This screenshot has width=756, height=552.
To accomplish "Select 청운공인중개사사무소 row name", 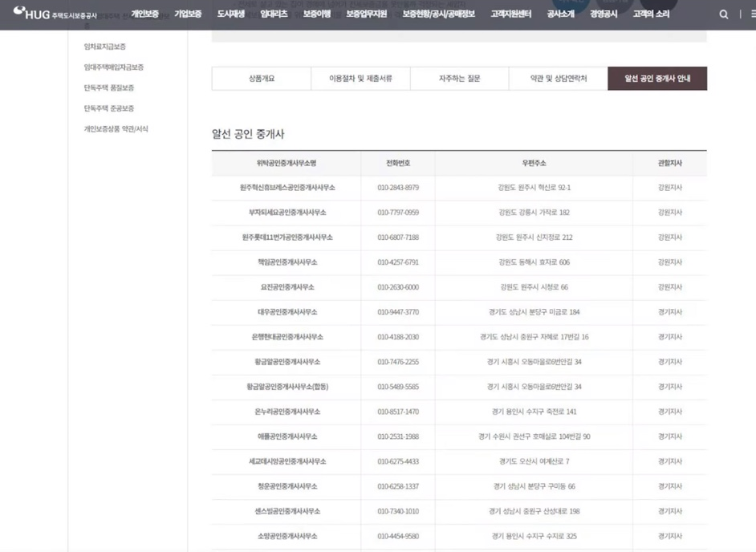I will pos(287,487).
